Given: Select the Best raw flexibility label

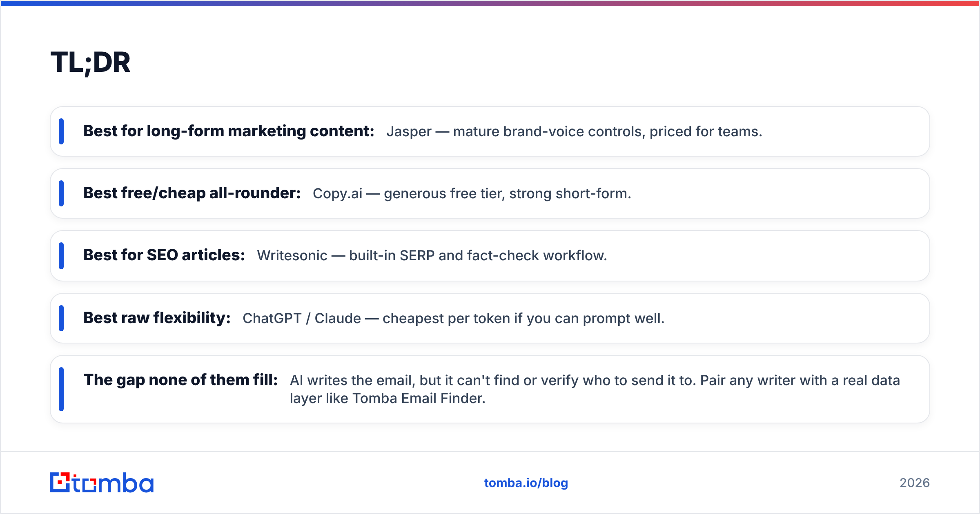Looking at the screenshot, I should pos(157,318).
